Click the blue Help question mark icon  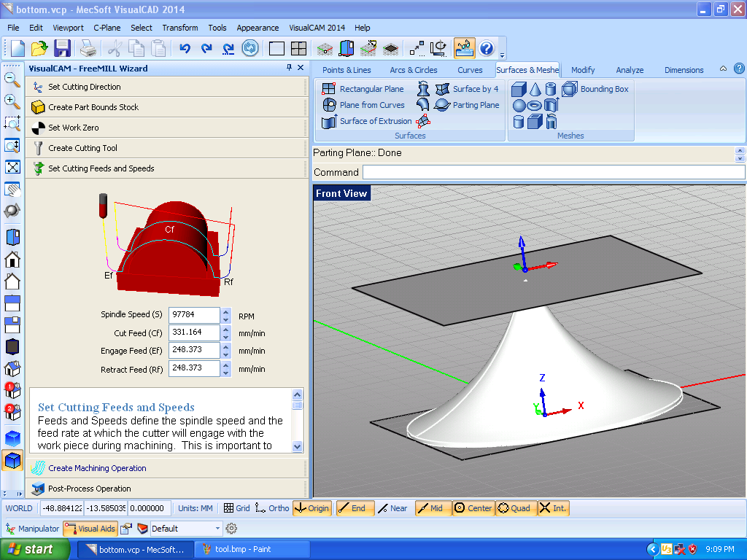pos(487,48)
